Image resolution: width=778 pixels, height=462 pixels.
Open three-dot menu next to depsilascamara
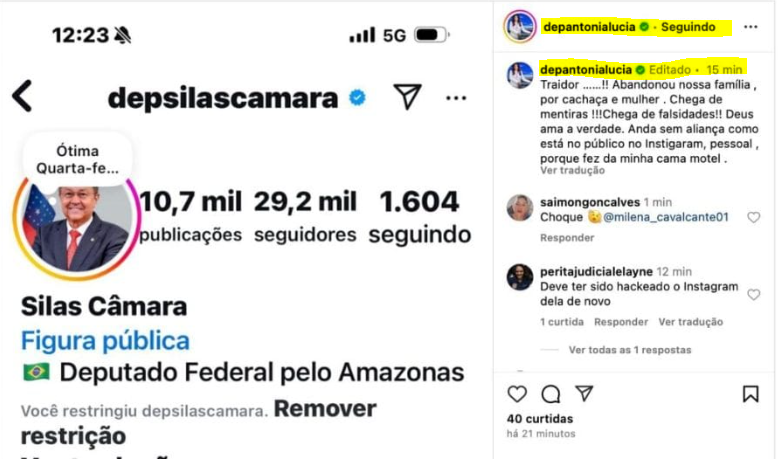456,98
